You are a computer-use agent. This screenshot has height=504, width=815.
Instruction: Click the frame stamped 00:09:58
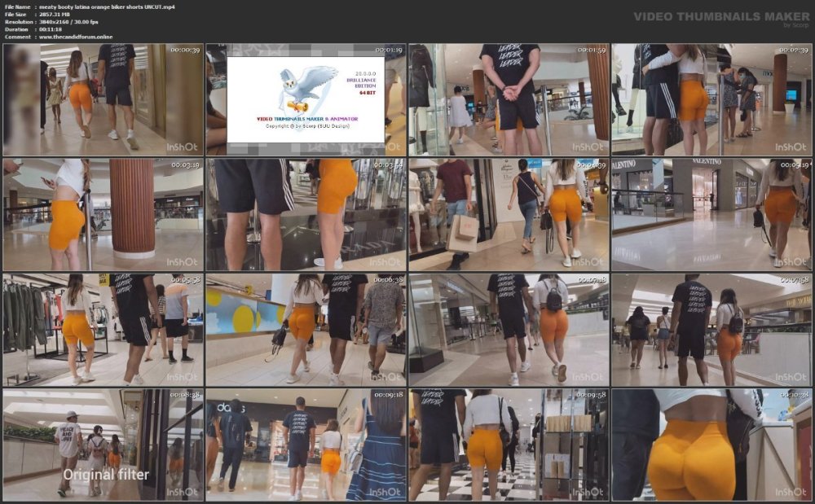[509, 445]
